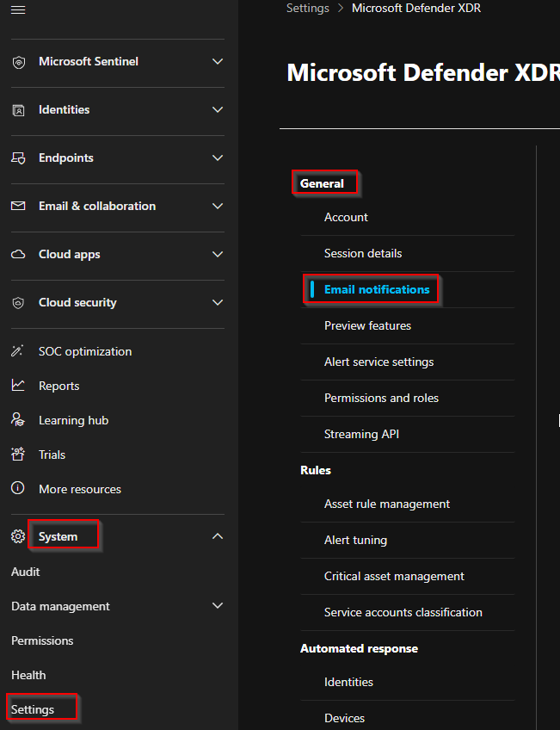Click the System gear icon
Viewport: 560px width, 730px height.
pyautogui.click(x=18, y=536)
